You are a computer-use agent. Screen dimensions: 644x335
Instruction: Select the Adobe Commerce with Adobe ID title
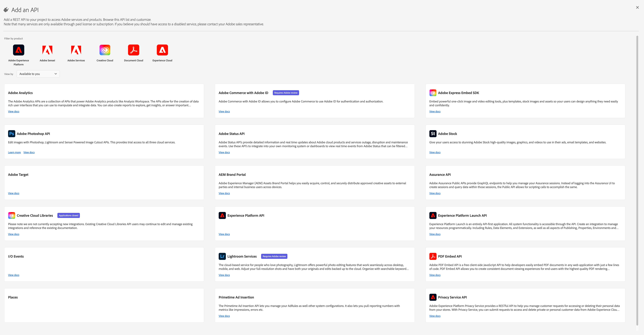point(243,93)
